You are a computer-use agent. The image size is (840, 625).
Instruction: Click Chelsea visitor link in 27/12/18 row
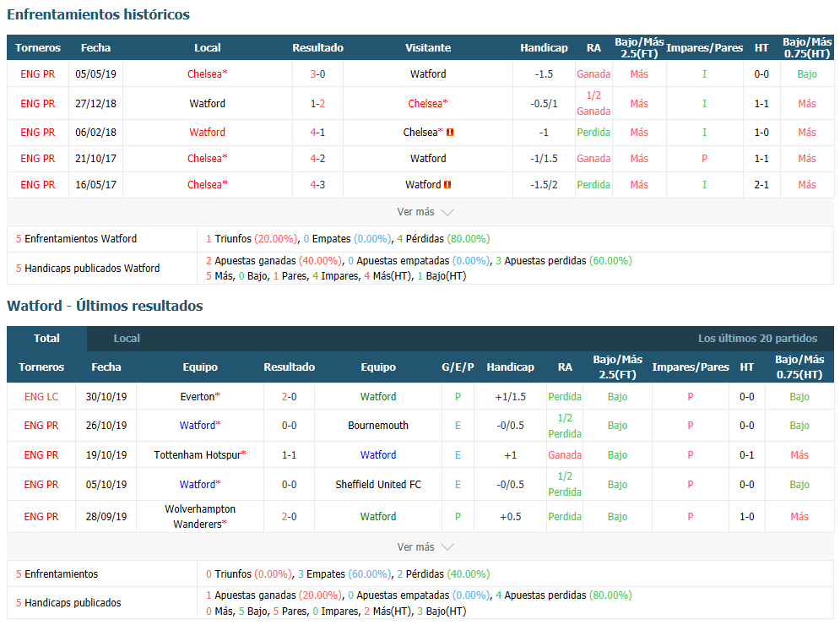428,103
